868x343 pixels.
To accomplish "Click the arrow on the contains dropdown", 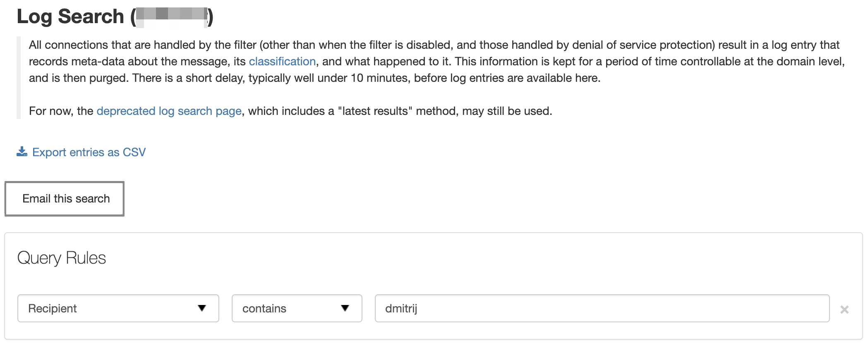I will tap(345, 308).
